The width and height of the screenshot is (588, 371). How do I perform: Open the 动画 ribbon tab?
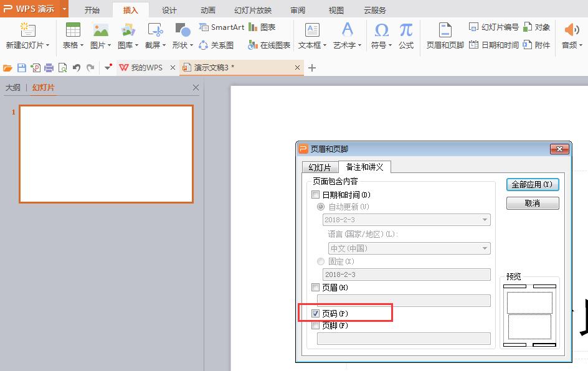coord(208,10)
